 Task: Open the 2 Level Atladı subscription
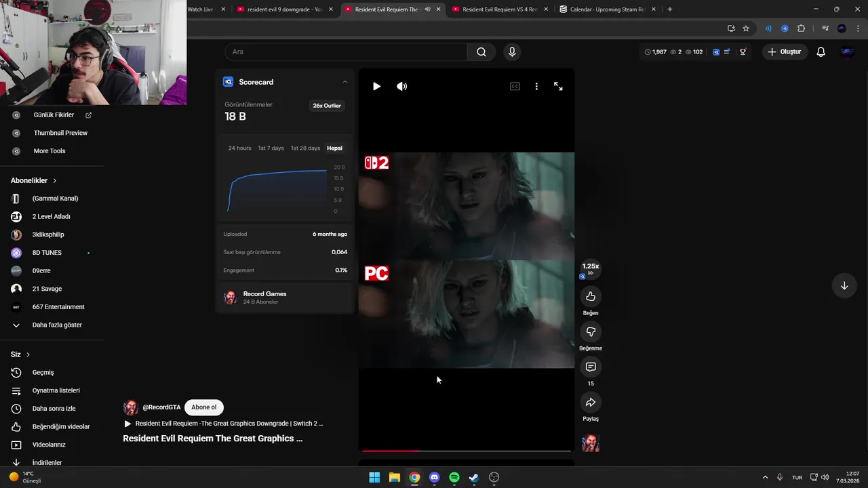52,216
